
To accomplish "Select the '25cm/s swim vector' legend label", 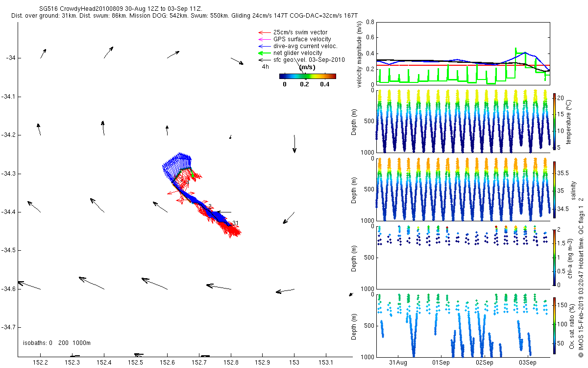I will (x=300, y=32).
